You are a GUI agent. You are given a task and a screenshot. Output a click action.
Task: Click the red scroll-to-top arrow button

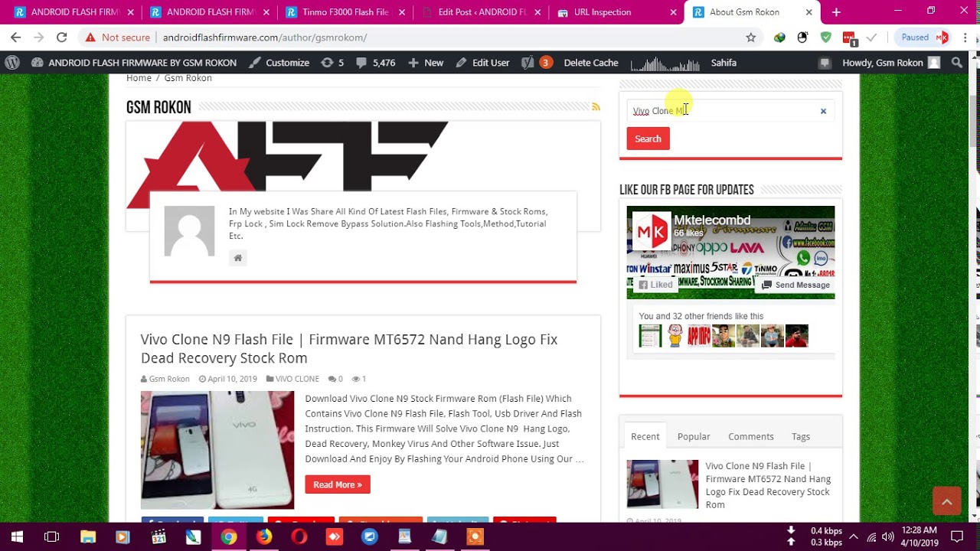click(x=946, y=501)
